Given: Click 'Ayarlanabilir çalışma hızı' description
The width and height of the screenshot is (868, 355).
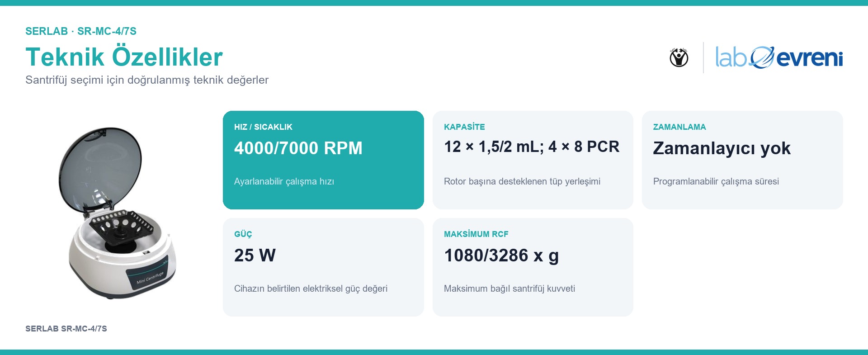Looking at the screenshot, I should coord(284,181).
